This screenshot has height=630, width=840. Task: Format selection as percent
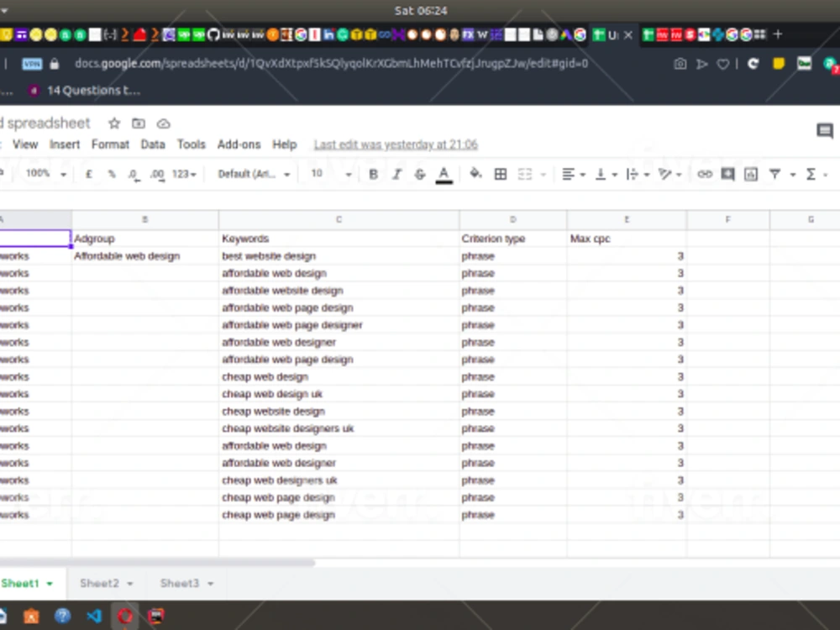pos(112,174)
